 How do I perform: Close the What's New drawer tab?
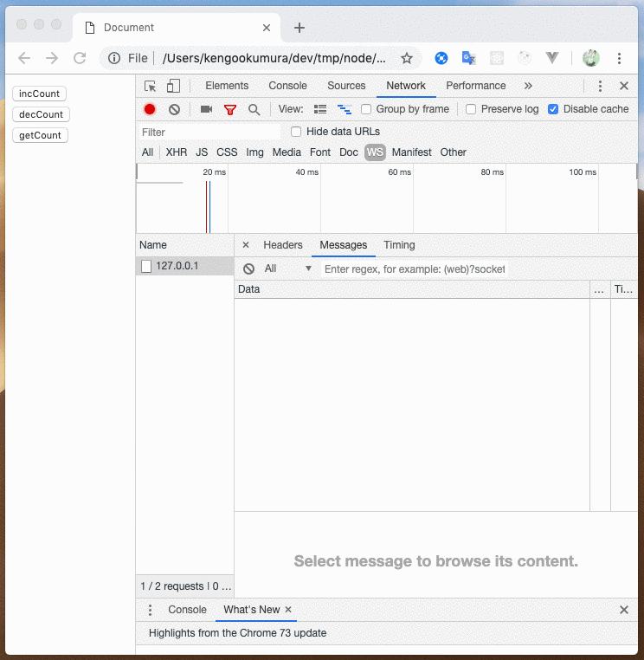288,609
